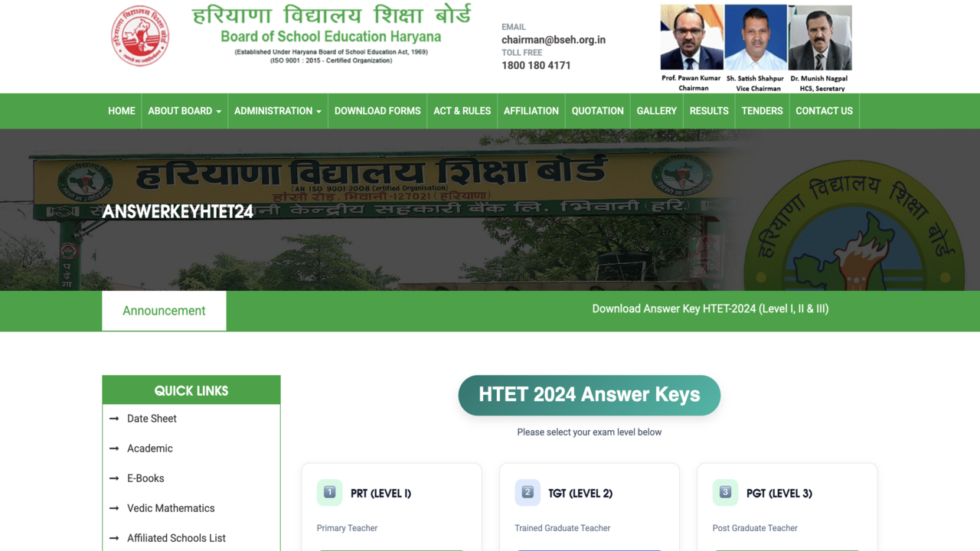980x551 pixels.
Task: Open the Download Forms menu item
Action: pyautogui.click(x=377, y=111)
